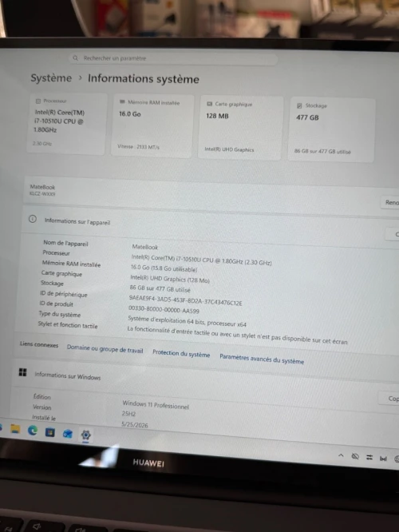The image size is (399, 532).
Task: Click the KLCZ-WXX9 model text
Action: point(42,194)
